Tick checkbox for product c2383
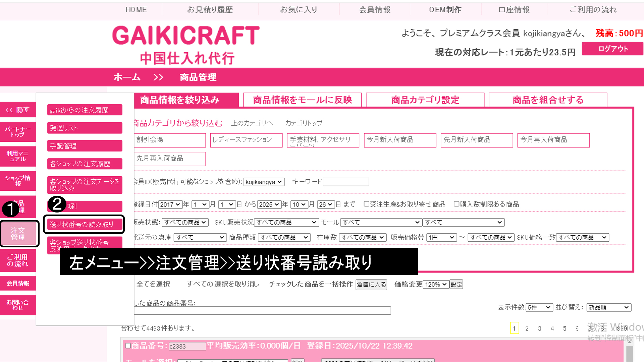Viewport: 644px width, 362px height. coord(128,346)
